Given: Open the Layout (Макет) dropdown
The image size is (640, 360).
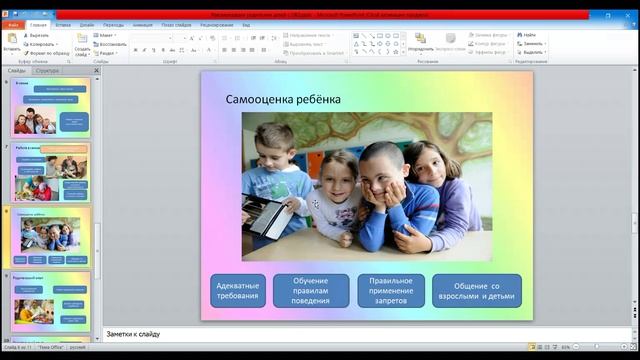Looking at the screenshot, I should tap(105, 36).
